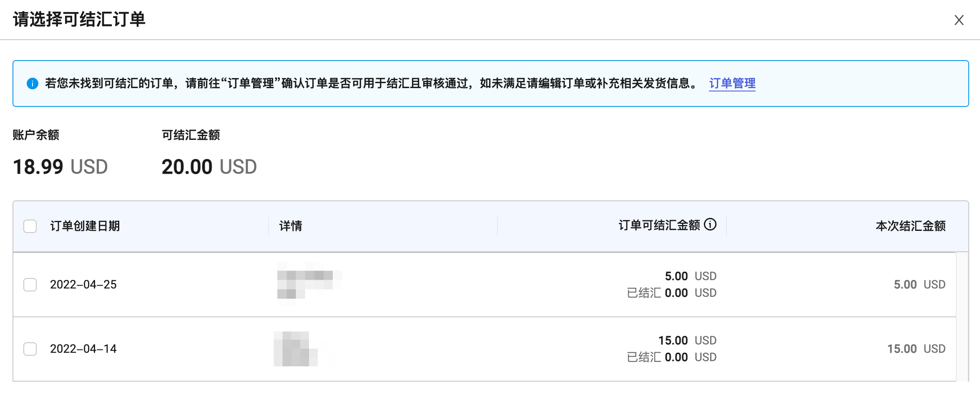The width and height of the screenshot is (980, 420).
Task: Select the 2022-04-25 order date text
Action: (x=83, y=285)
